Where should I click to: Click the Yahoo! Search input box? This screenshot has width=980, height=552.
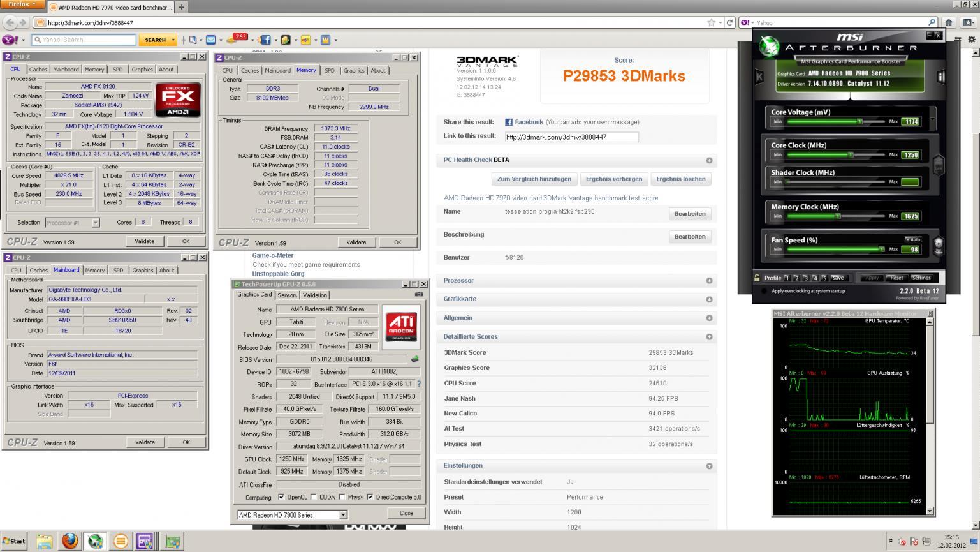click(x=84, y=40)
